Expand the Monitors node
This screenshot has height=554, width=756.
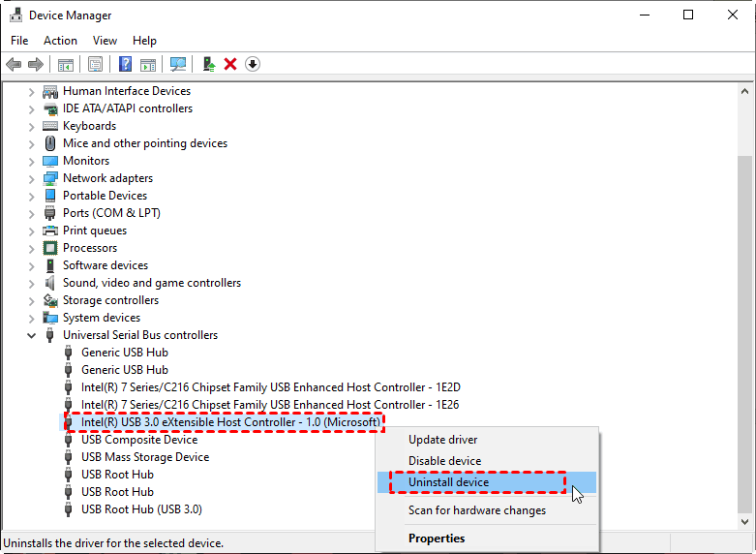(x=31, y=161)
